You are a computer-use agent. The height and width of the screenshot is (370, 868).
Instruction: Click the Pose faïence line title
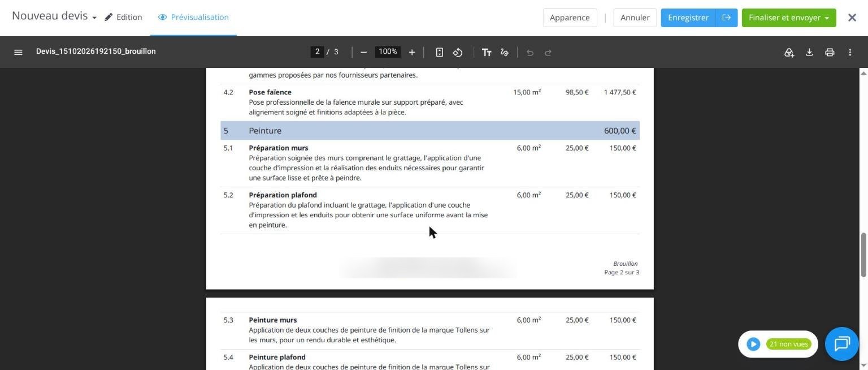[270, 92]
